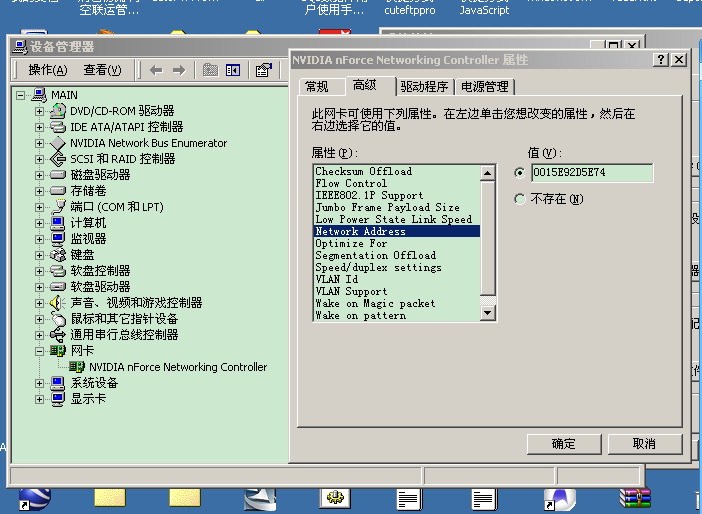Image resolution: width=702 pixels, height=514 pixels.
Task: Click the 监视器 monitor icon
Action: [x=58, y=239]
